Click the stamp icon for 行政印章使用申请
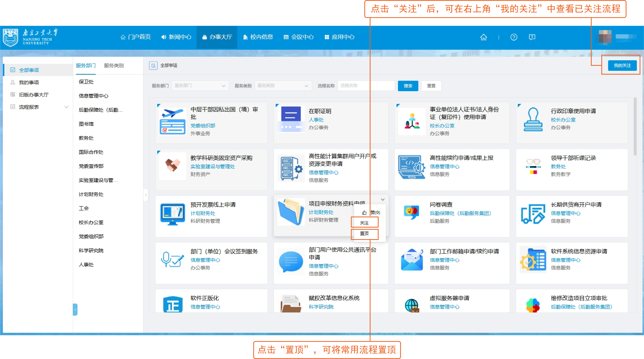The width and height of the screenshot is (644, 359). click(533, 119)
